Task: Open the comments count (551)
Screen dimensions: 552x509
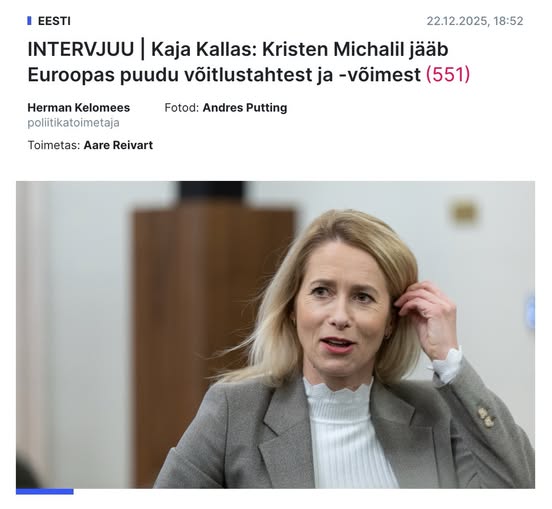Action: pyautogui.click(x=448, y=74)
